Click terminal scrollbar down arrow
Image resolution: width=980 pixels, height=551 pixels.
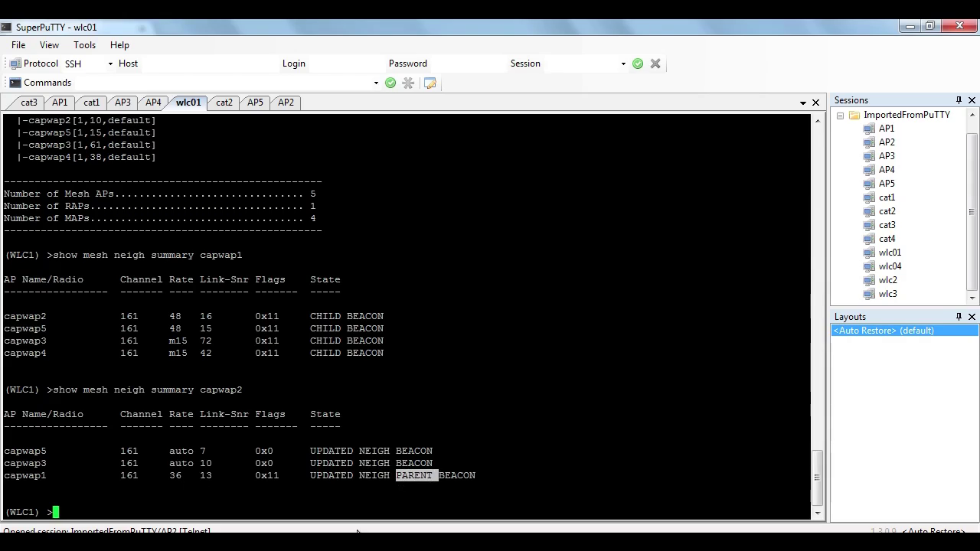(x=817, y=513)
